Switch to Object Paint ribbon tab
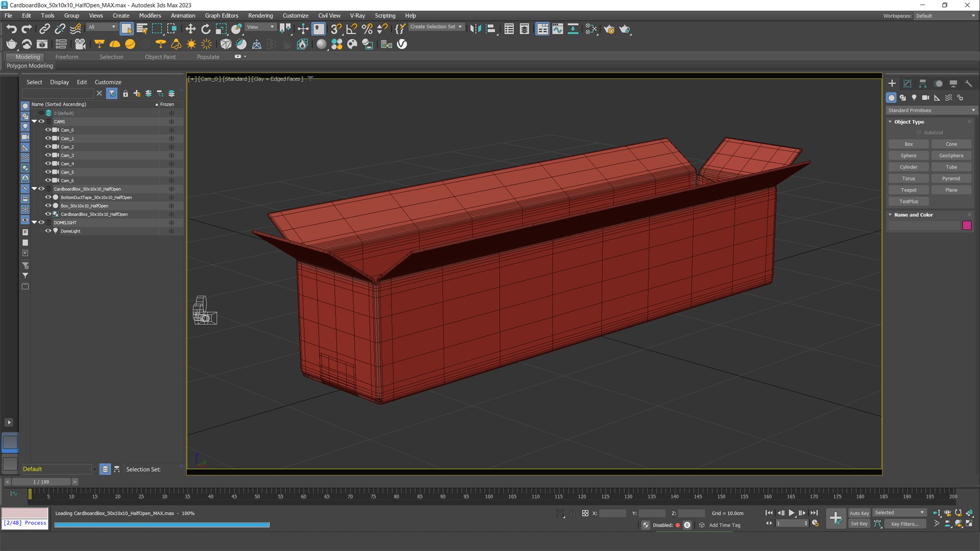Screen dimensions: 980x551 (160, 57)
